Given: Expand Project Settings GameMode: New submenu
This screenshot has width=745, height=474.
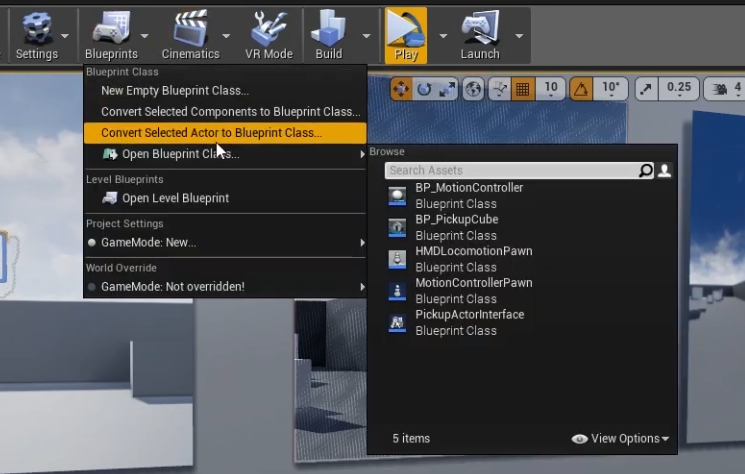Looking at the screenshot, I should tap(225, 243).
